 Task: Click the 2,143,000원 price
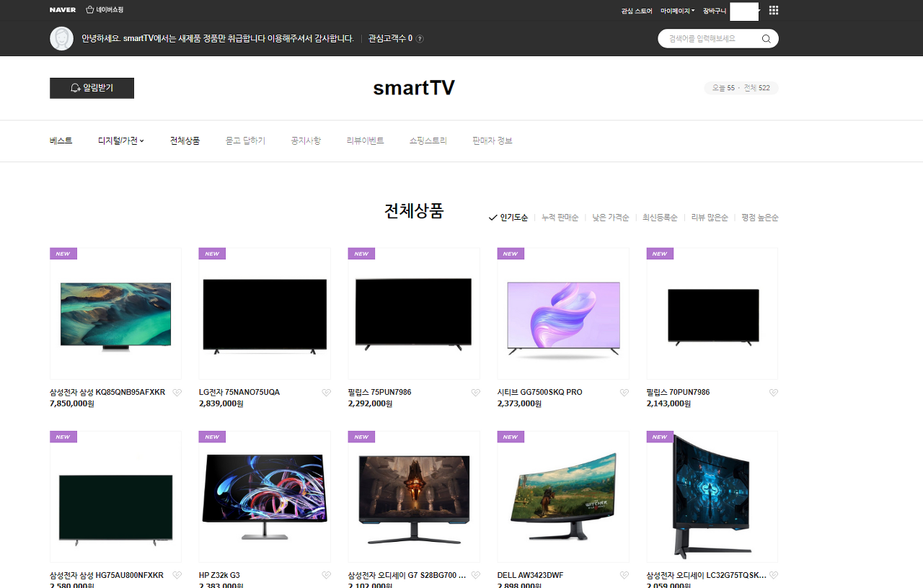[x=669, y=404]
